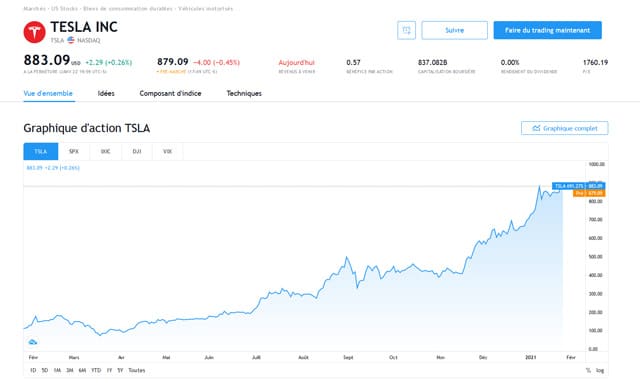Open the Techniques tab
The height and width of the screenshot is (383, 640).
[x=244, y=94]
